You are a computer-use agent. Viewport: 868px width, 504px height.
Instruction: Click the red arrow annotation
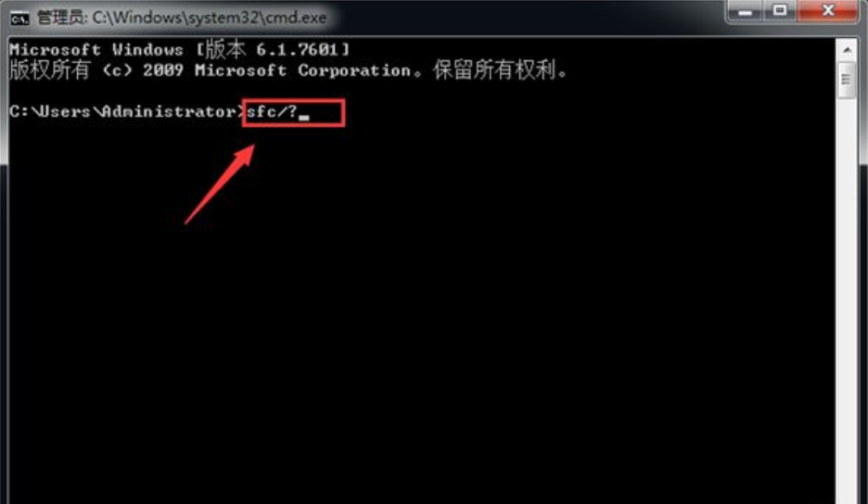point(220,184)
